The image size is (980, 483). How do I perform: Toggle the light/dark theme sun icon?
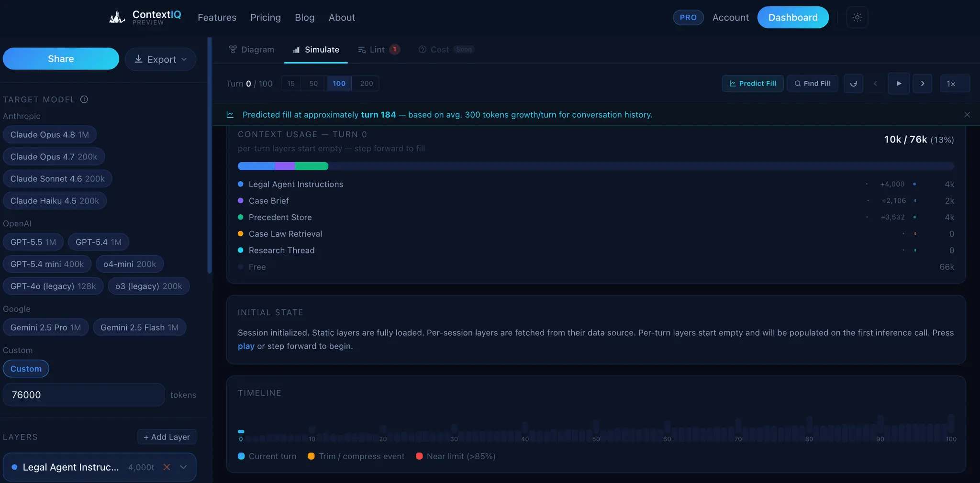point(857,17)
